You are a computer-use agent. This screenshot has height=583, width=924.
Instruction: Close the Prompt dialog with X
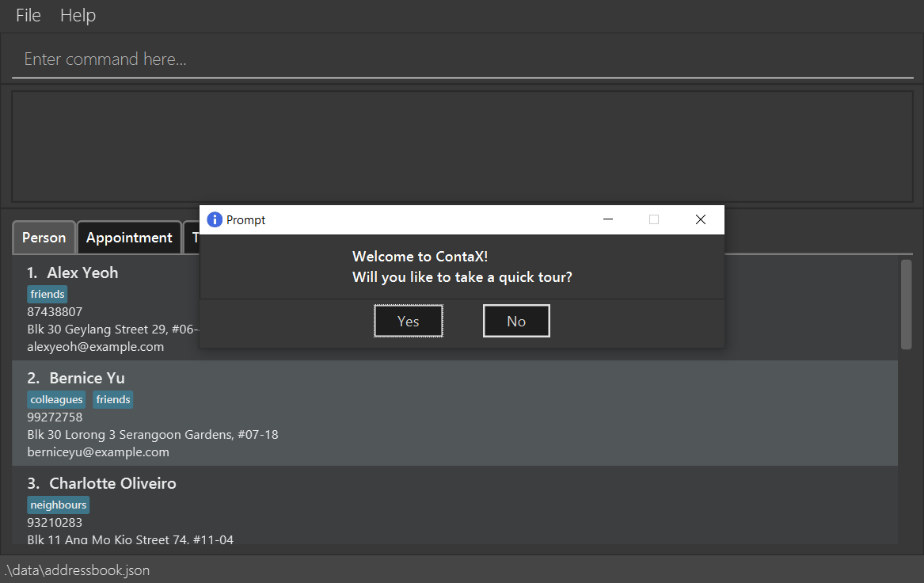coord(700,219)
